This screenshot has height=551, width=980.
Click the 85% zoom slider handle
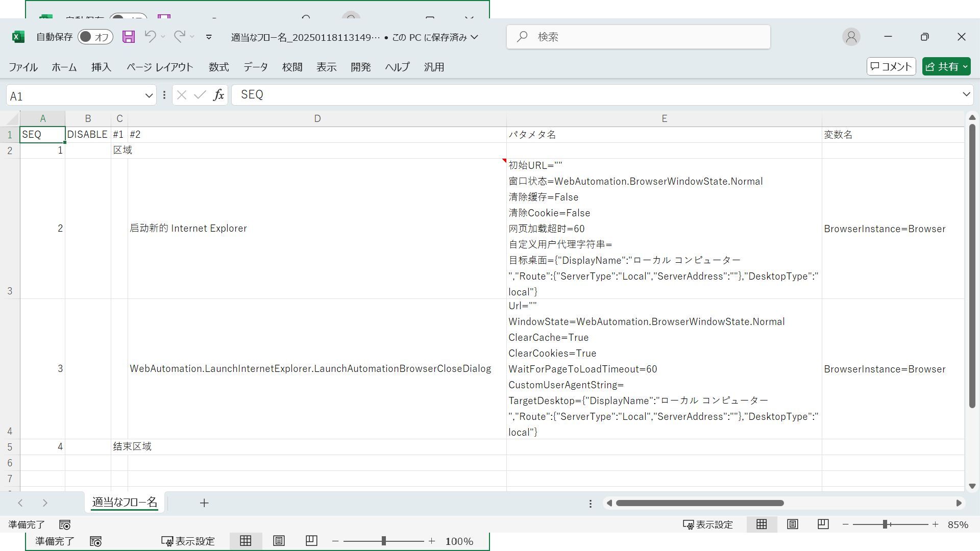click(x=886, y=524)
